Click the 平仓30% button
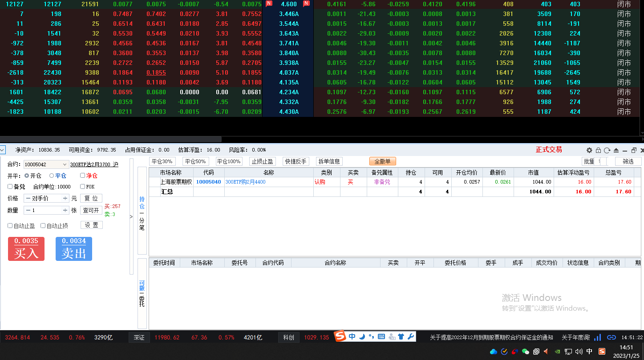 [162, 161]
